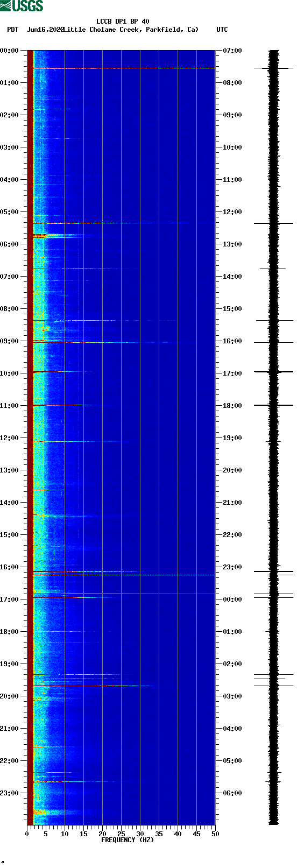Click the 'PDT' timezone label
Screen dimensions: 297x868
12,30
